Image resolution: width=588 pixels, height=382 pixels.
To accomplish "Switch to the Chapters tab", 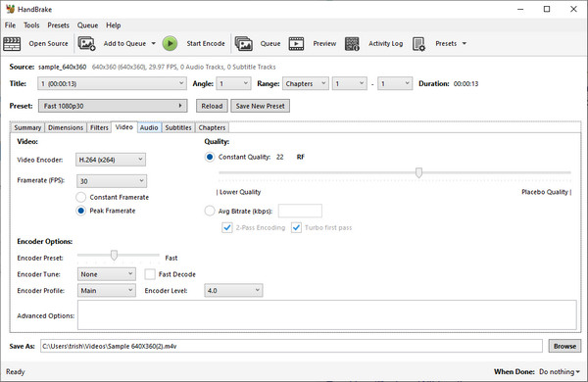I will [212, 127].
